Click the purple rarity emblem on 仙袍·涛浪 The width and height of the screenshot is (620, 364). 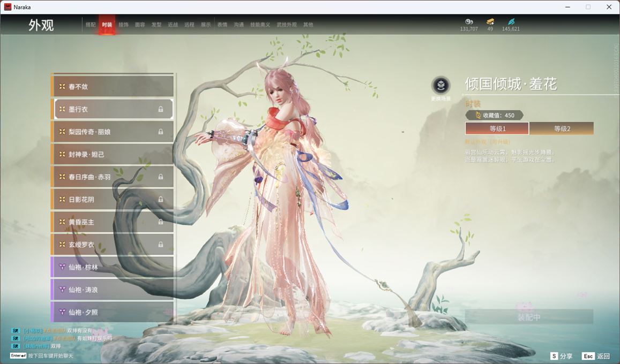coord(62,290)
